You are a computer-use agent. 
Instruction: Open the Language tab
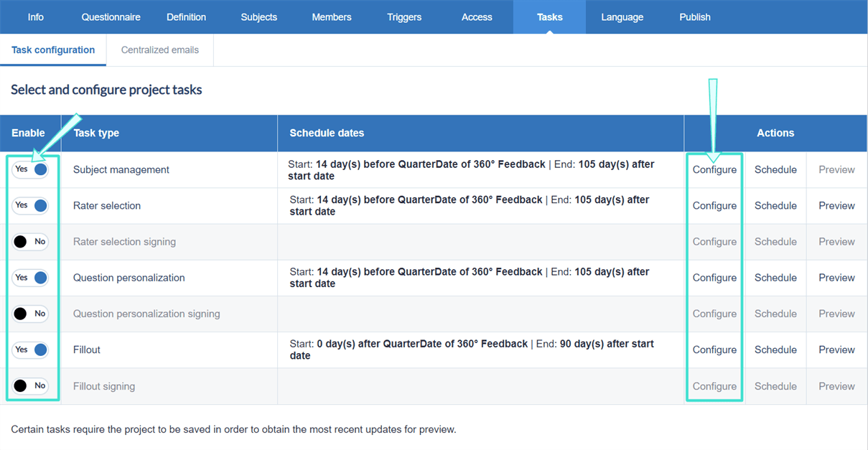pyautogui.click(x=622, y=17)
